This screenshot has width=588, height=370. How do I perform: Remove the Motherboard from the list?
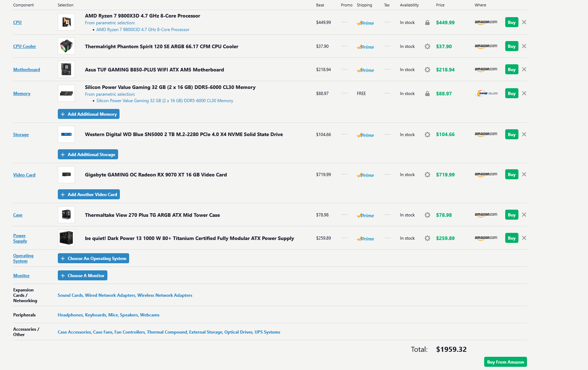tap(524, 69)
